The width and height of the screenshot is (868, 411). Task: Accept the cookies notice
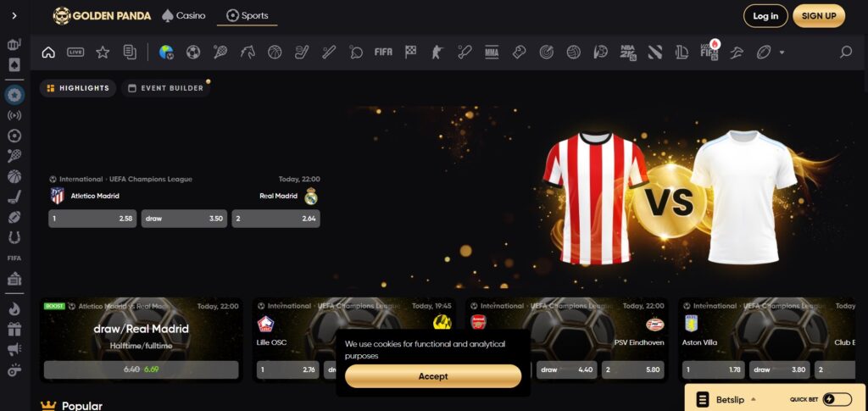(x=433, y=376)
